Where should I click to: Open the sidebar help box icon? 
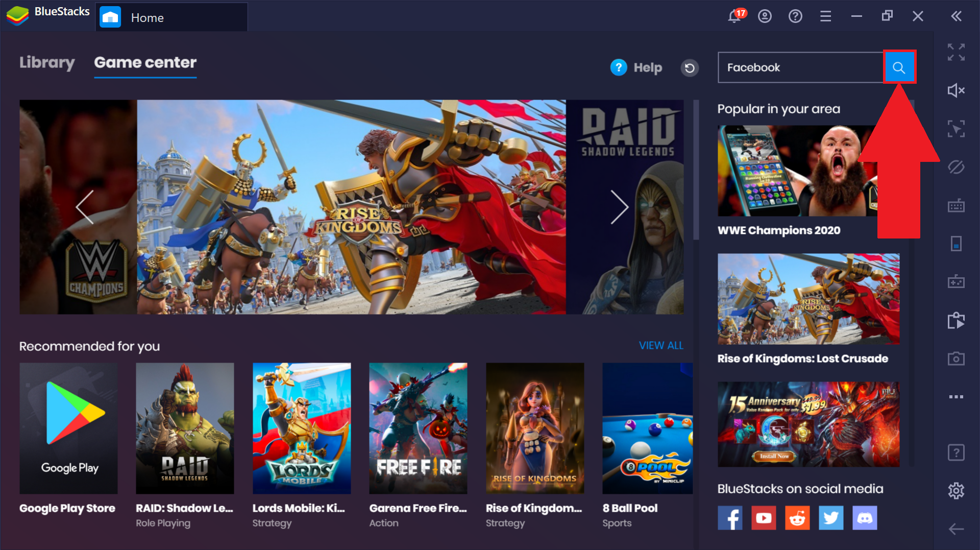(956, 452)
